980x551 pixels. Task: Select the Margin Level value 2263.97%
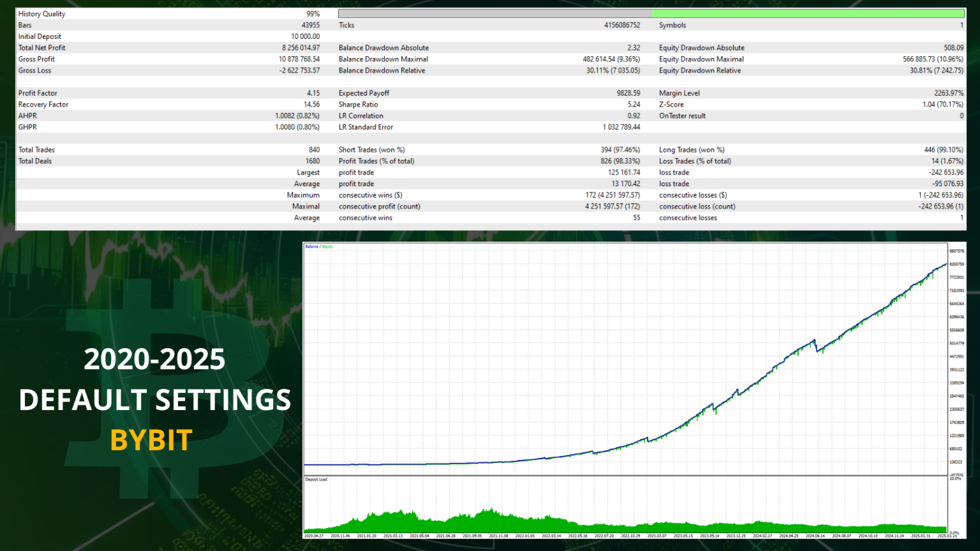tap(948, 93)
